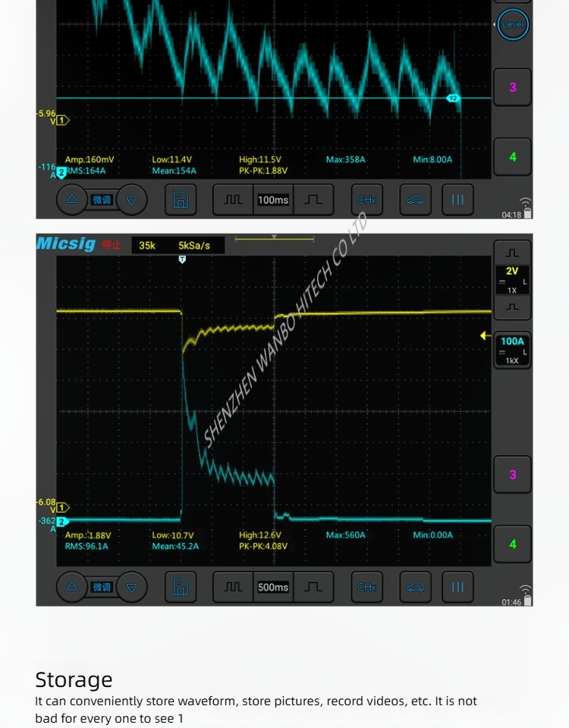Image resolution: width=569 pixels, height=728 pixels.
Task: Tap the Level knob on upper oscilloscope
Action: point(512,24)
